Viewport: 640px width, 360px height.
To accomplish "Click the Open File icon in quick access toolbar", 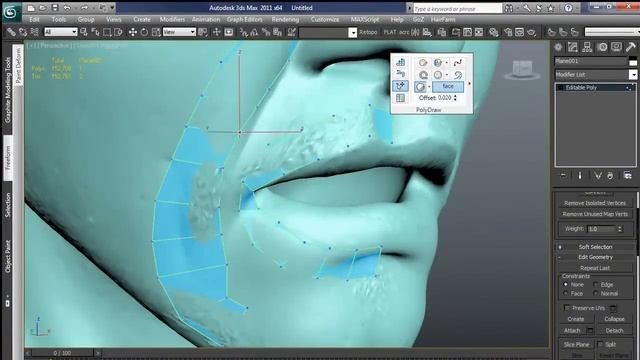I will click(43, 8).
